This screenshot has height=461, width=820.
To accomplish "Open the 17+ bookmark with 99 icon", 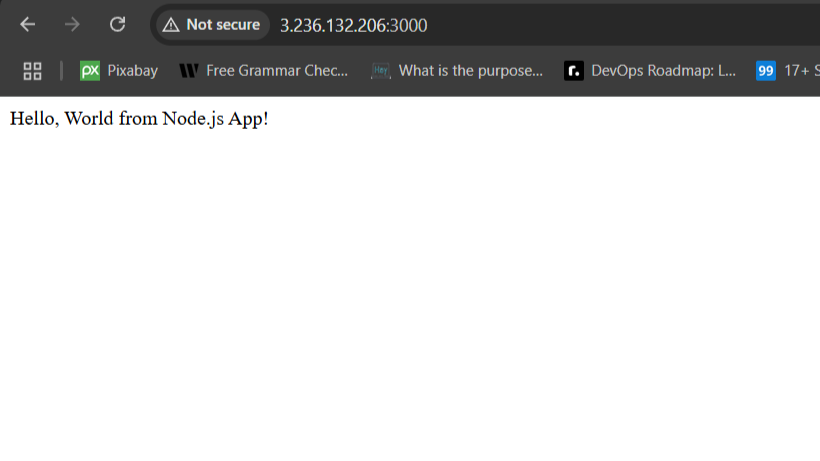I will coord(788,71).
